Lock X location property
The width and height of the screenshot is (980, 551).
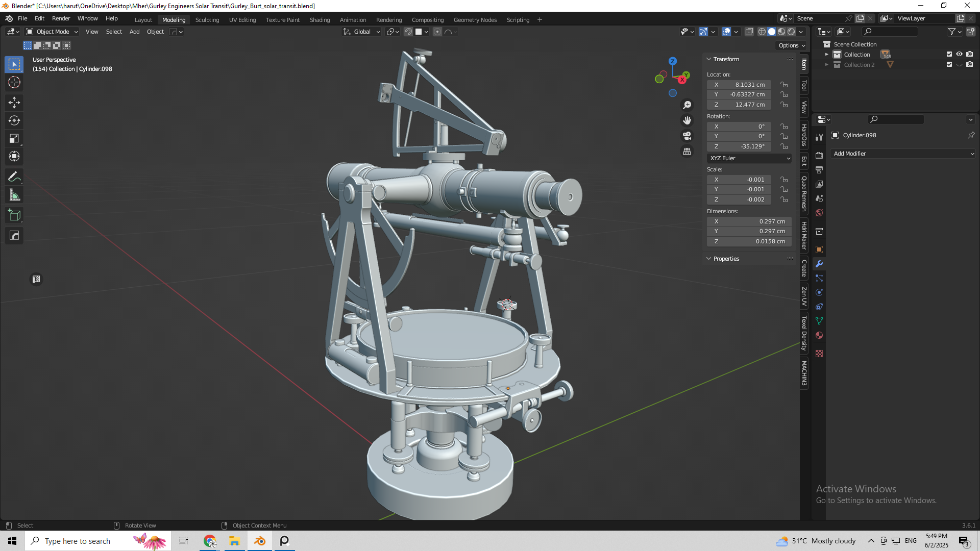point(784,85)
